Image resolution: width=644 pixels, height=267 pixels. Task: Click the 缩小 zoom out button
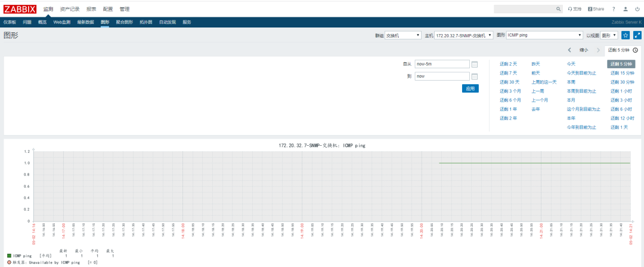(584, 50)
